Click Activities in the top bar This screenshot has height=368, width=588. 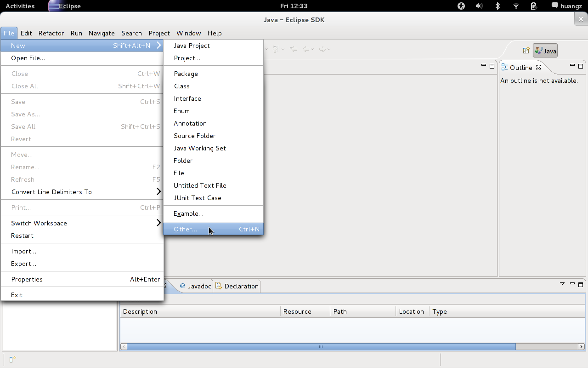[x=20, y=6]
